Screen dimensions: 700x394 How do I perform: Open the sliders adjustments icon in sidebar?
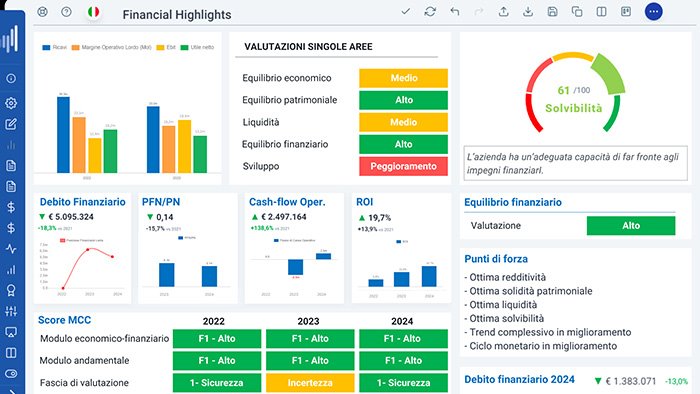pos(11,311)
